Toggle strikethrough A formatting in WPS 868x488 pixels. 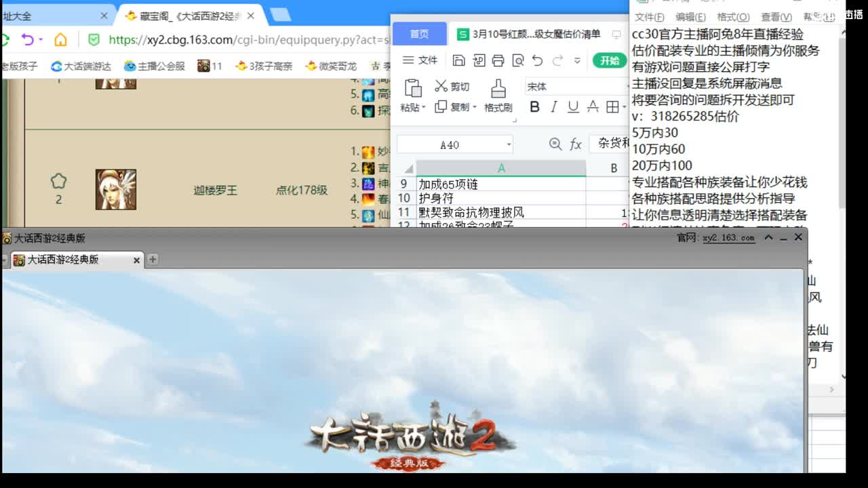tap(593, 107)
